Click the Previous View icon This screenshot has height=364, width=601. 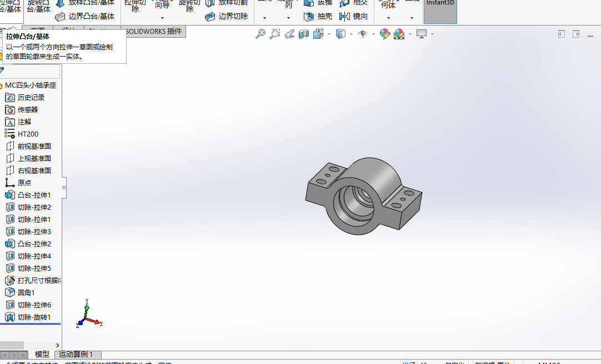point(289,34)
